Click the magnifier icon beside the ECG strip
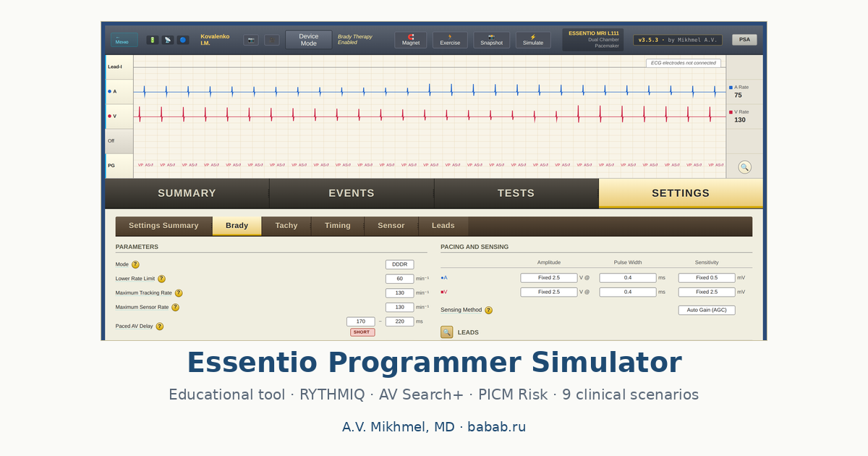 click(744, 167)
